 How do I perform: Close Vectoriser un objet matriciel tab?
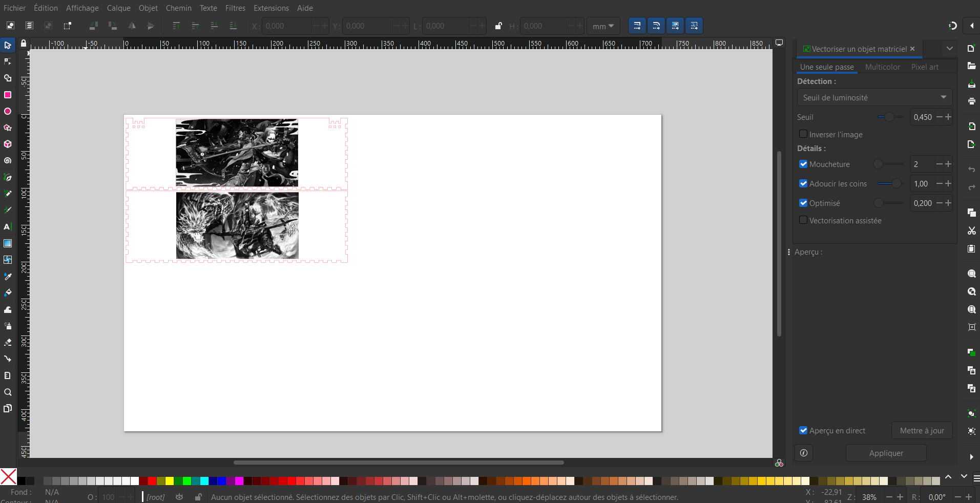(x=912, y=49)
